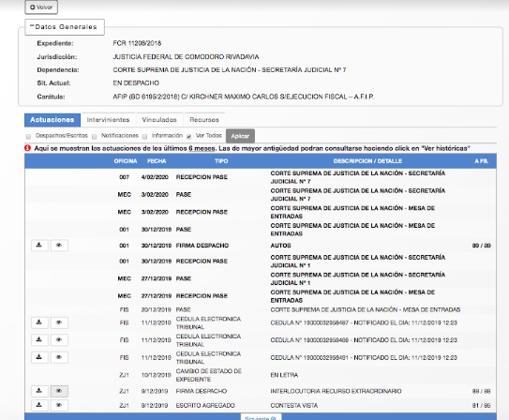Select the EN DESPACHO status value
Screen dimensions: 509x420
point(136,83)
